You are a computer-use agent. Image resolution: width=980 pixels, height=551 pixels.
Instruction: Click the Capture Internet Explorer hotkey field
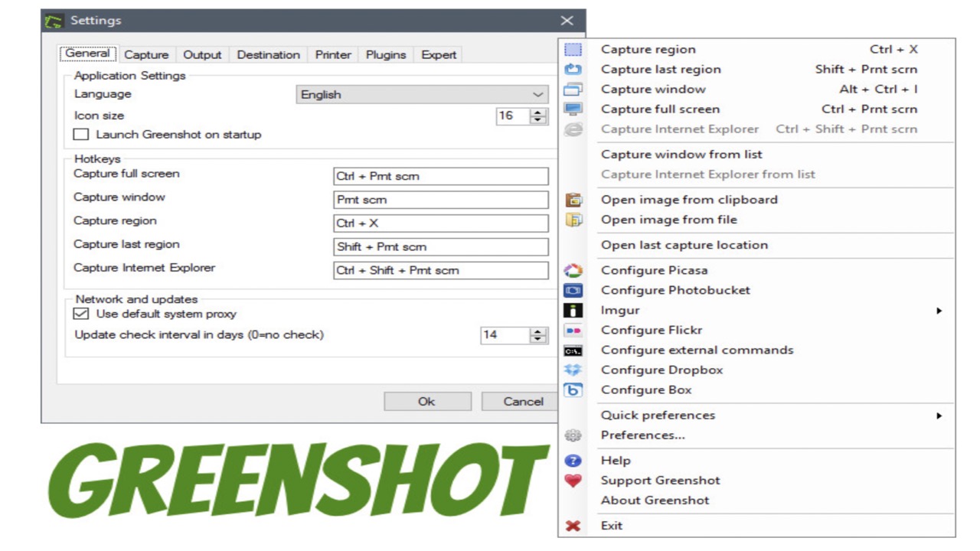pyautogui.click(x=441, y=270)
